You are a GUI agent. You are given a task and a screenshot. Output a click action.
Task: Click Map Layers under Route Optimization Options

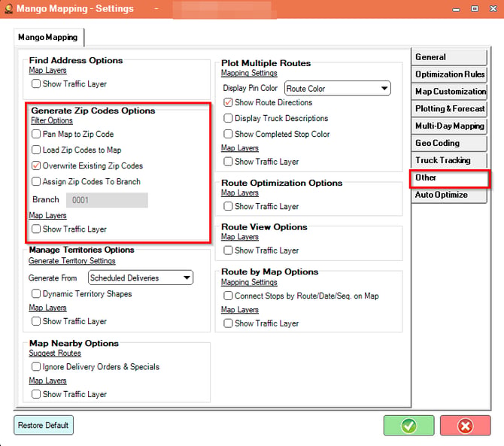pyautogui.click(x=239, y=193)
